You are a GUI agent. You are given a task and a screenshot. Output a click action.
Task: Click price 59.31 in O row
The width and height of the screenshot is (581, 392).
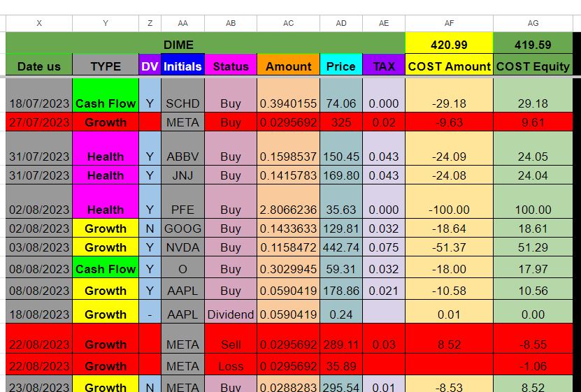(x=341, y=267)
